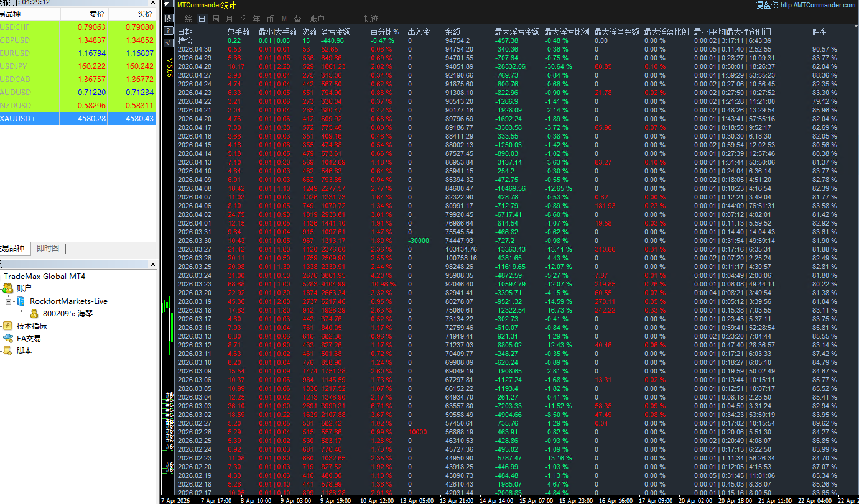Click the 轨迹 track button
Viewport: 859px width, 504px height.
371,19
